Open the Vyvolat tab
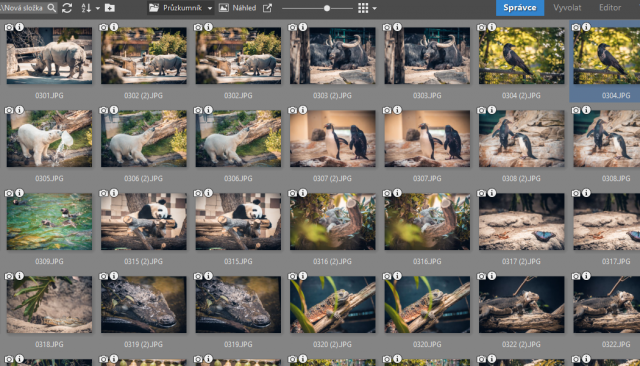 click(x=567, y=8)
